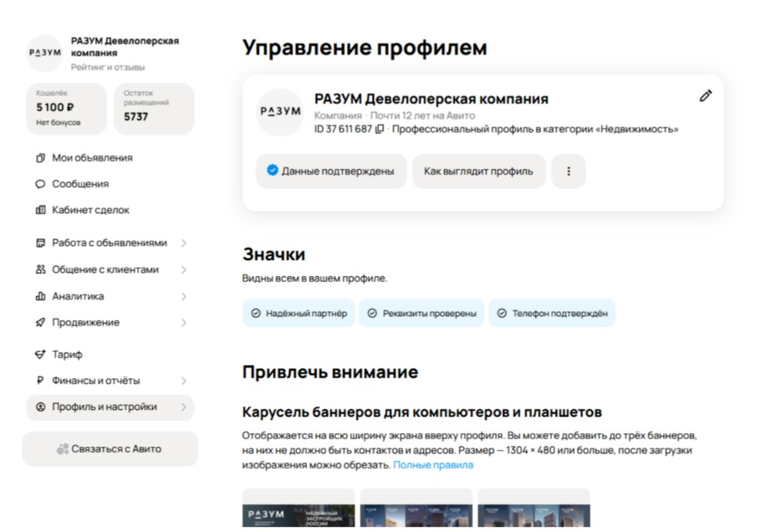
Task: Click the Мои объявления icon
Action: coord(40,158)
